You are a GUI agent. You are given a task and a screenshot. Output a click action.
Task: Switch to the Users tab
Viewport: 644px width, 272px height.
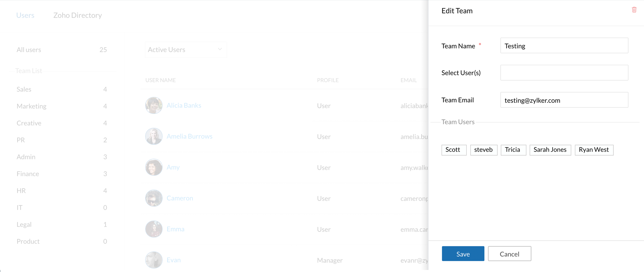(x=25, y=15)
